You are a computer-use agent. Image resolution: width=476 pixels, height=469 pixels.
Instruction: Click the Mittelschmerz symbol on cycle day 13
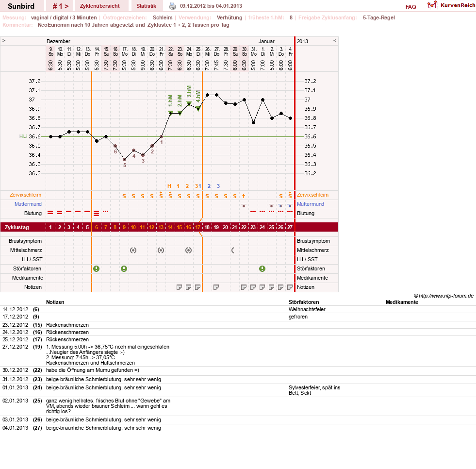point(161,251)
